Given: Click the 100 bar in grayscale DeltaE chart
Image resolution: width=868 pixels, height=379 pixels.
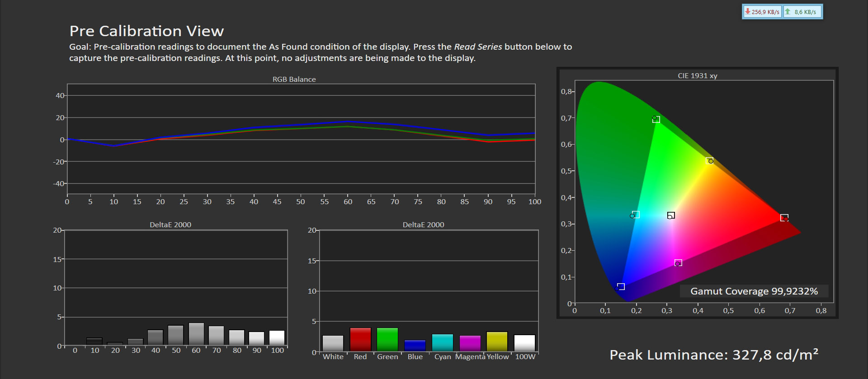Looking at the screenshot, I should 277,338.
